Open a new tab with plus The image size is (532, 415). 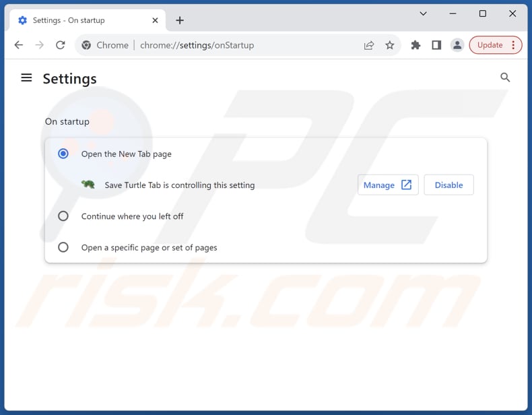[180, 20]
